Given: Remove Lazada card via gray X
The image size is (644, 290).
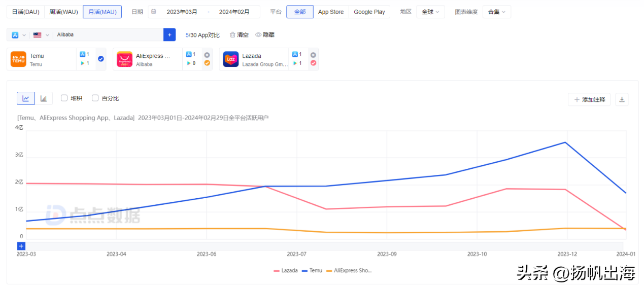Looking at the screenshot, I should click(313, 55).
